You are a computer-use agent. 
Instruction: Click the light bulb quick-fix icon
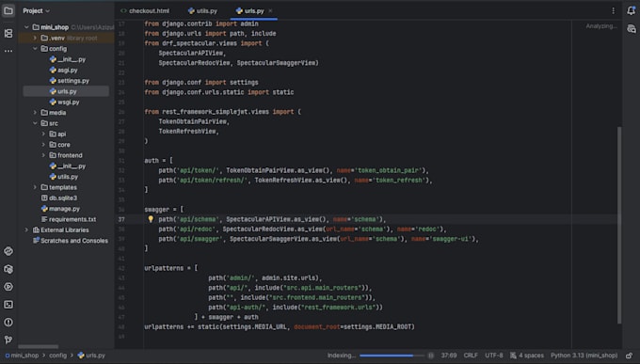[151, 219]
